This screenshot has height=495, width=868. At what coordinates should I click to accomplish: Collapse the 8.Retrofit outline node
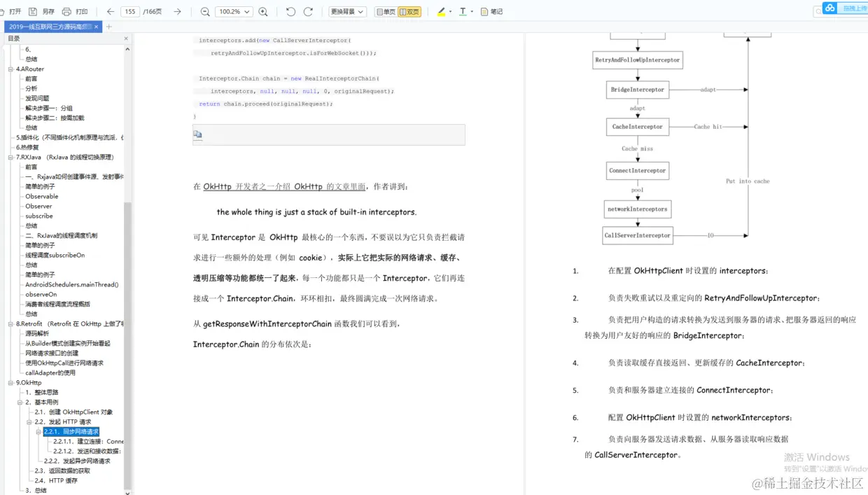coord(10,324)
